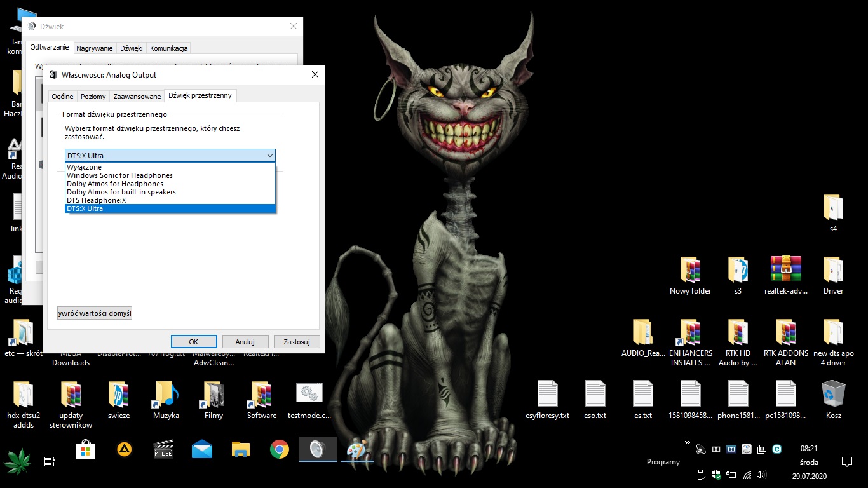Select Odtwarzanie tab in the Dźwięk window

click(50, 47)
